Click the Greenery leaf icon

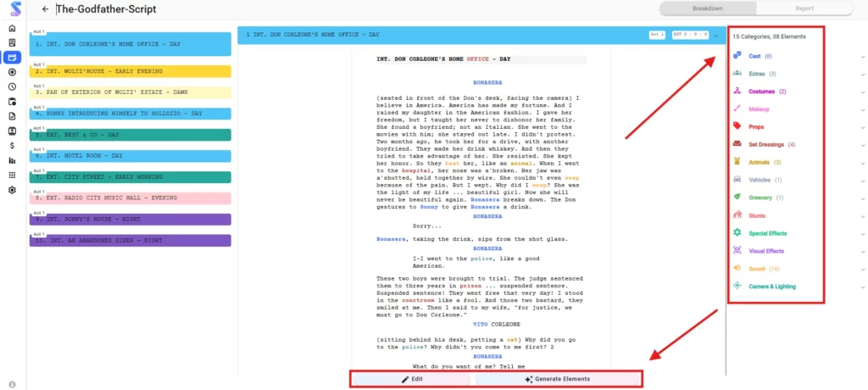737,198
